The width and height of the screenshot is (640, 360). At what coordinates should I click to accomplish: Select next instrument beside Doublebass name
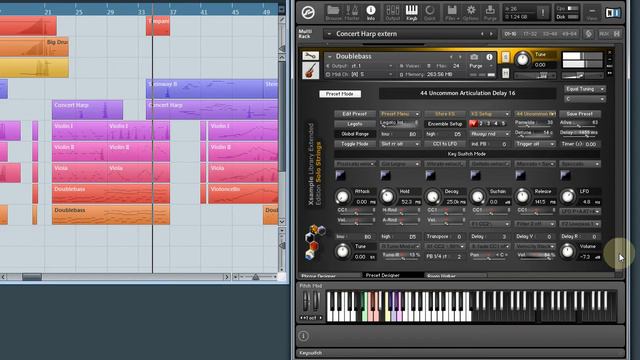(460, 57)
